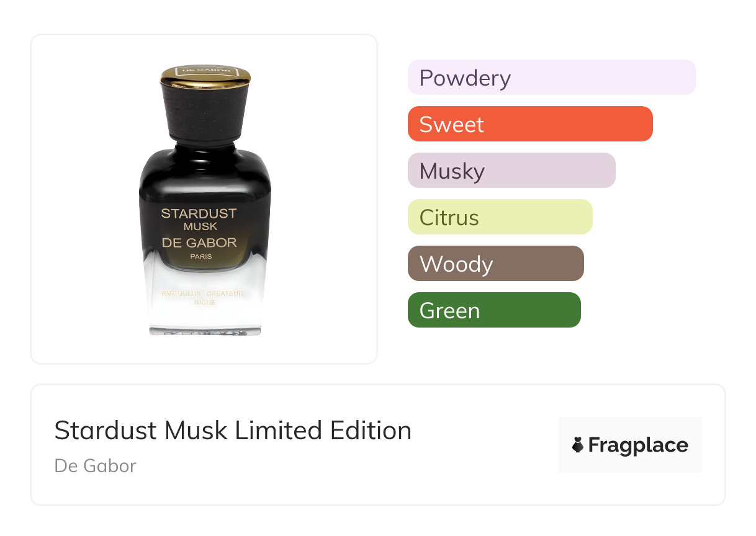Image resolution: width=756 pixels, height=536 pixels.
Task: Click the Musky accord bar
Action: [511, 171]
